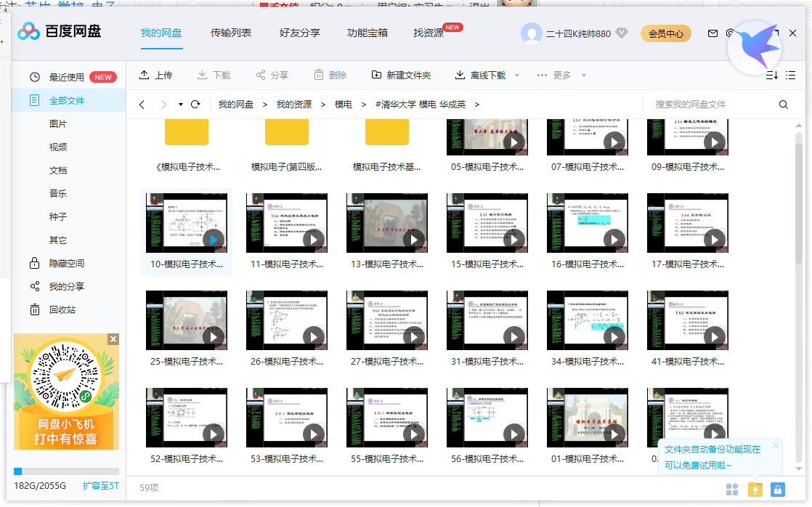This screenshot has height=507, width=812.
Task: Click the search magnifier icon
Action: [784, 105]
